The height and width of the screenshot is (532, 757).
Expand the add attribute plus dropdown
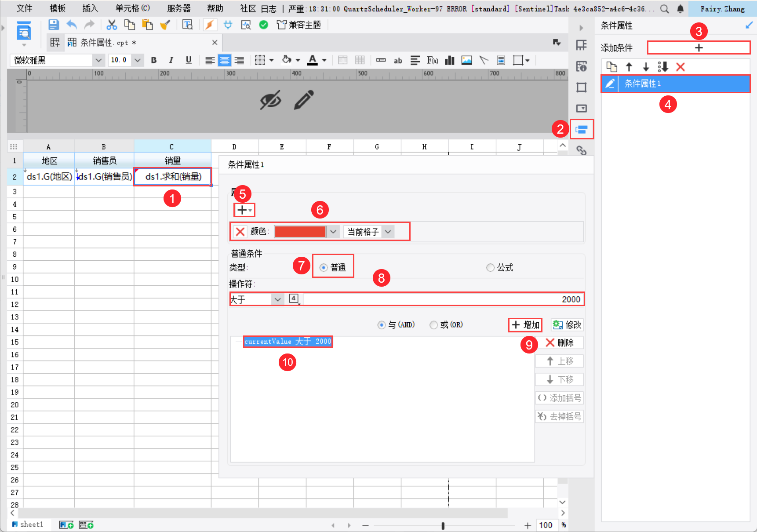(x=244, y=210)
